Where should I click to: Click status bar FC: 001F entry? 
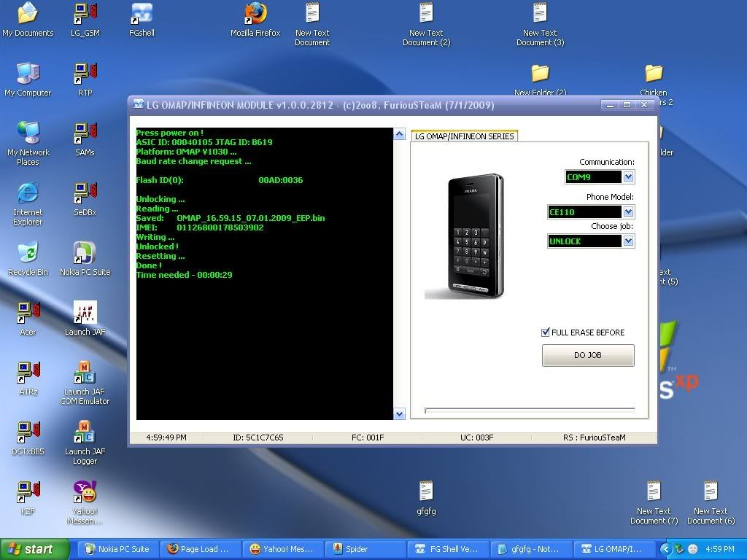pos(368,437)
